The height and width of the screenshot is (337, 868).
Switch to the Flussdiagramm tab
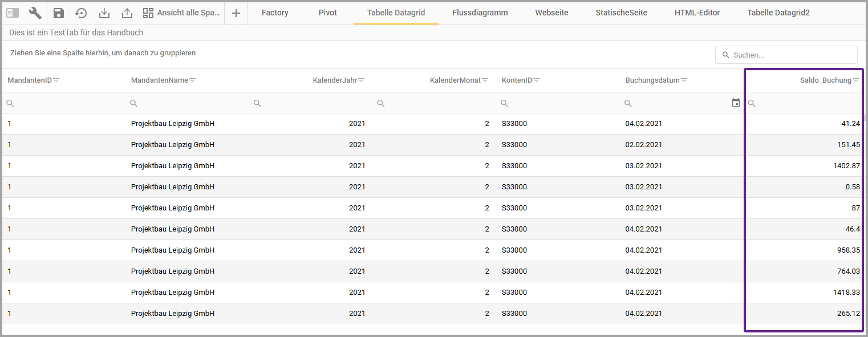pyautogui.click(x=480, y=13)
